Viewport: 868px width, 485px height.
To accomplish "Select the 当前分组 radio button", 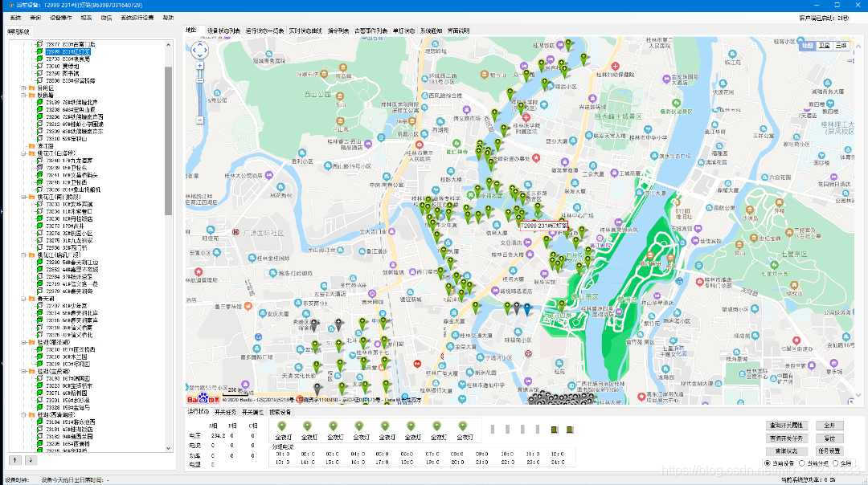I will 802,463.
